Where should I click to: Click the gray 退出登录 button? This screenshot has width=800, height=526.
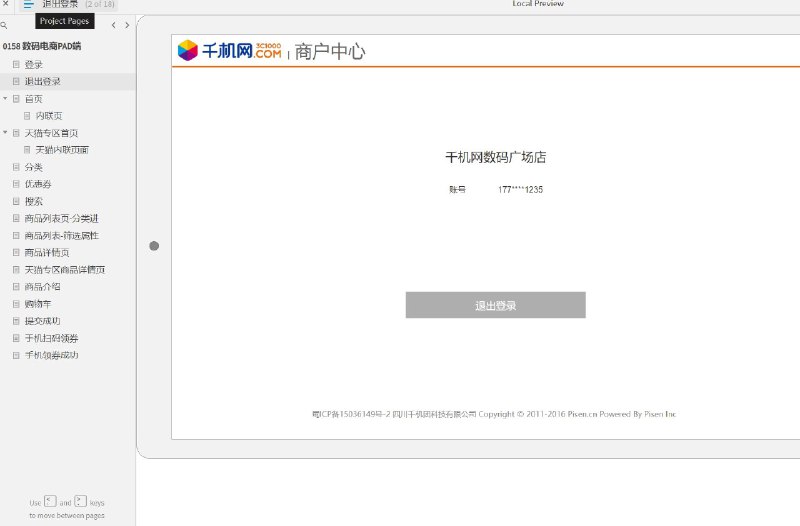(x=495, y=305)
